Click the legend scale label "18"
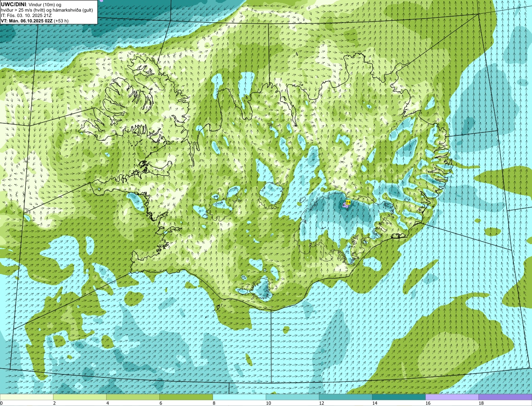Viewport: 532px width, 406px height. click(481, 403)
